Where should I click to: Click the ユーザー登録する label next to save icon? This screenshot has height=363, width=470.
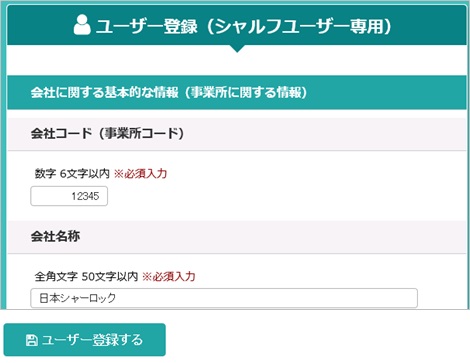coord(92,340)
